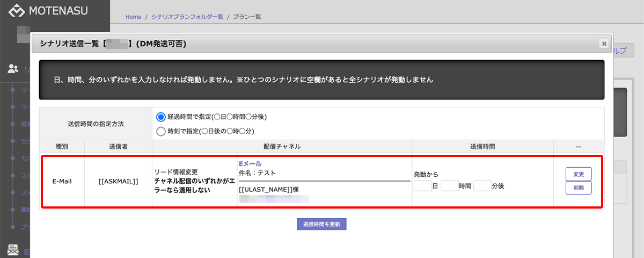This screenshot has height=258, width=644.
Task: Focus the 時間 input field
Action: click(449, 186)
